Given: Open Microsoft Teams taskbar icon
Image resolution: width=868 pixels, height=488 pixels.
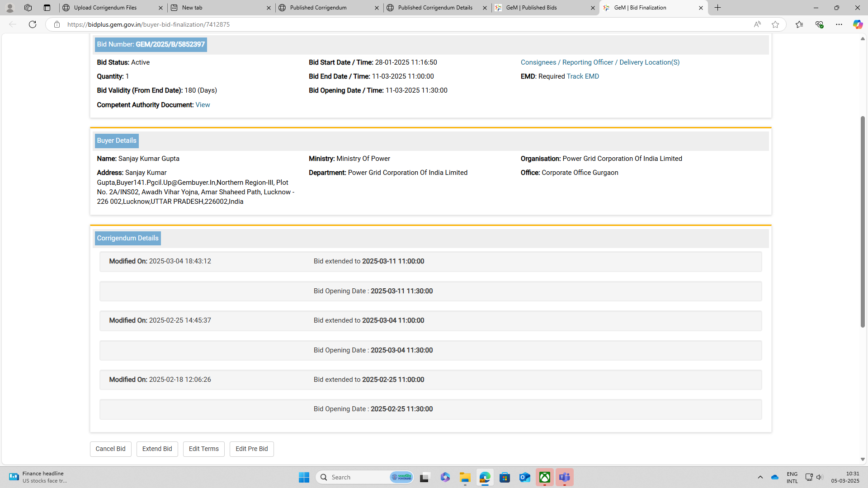Looking at the screenshot, I should click(564, 477).
